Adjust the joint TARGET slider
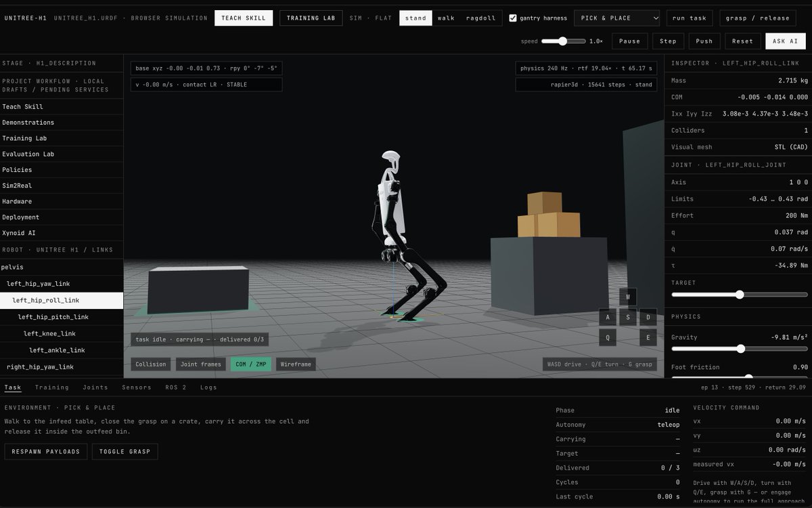The width and height of the screenshot is (812, 508). (x=740, y=295)
